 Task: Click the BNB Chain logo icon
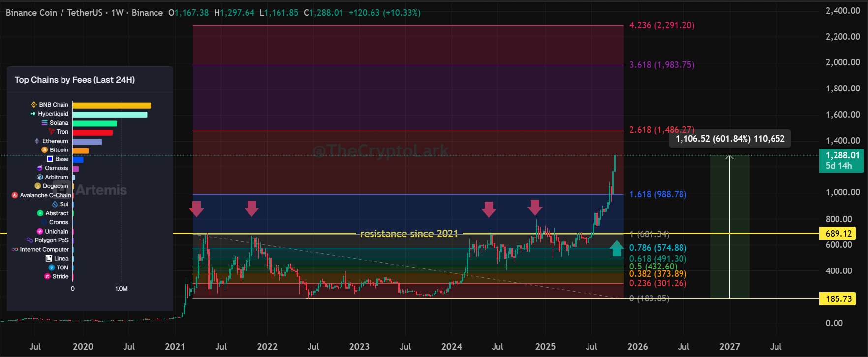point(34,105)
